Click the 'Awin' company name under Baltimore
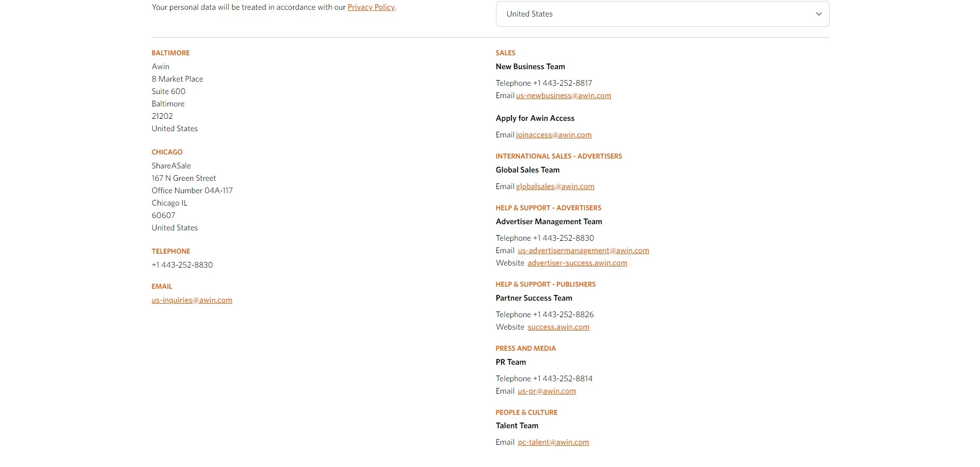Screen dimensions: 980x467 pos(160,67)
